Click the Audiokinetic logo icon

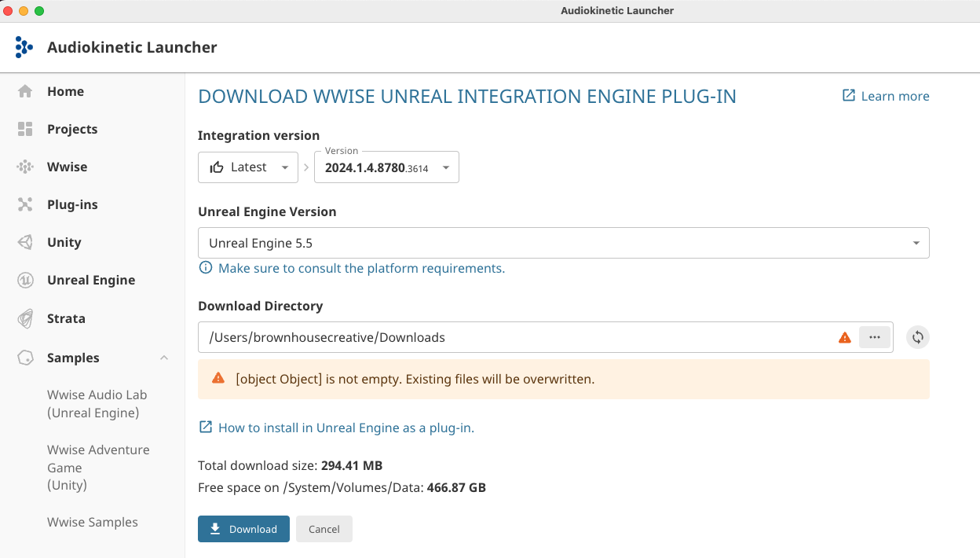(24, 47)
